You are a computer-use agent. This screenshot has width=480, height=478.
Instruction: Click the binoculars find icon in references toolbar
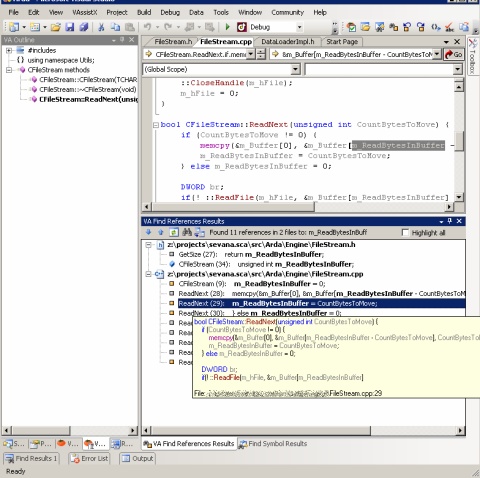(x=187, y=232)
